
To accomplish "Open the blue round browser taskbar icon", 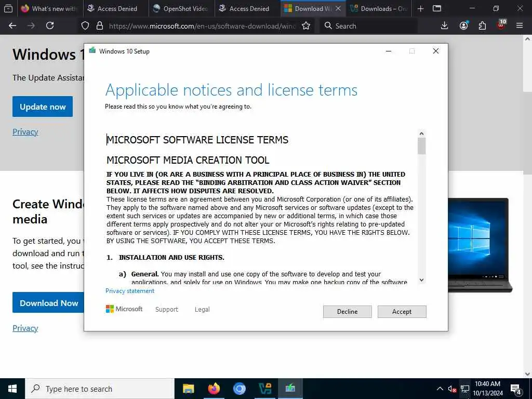I will tap(239, 389).
